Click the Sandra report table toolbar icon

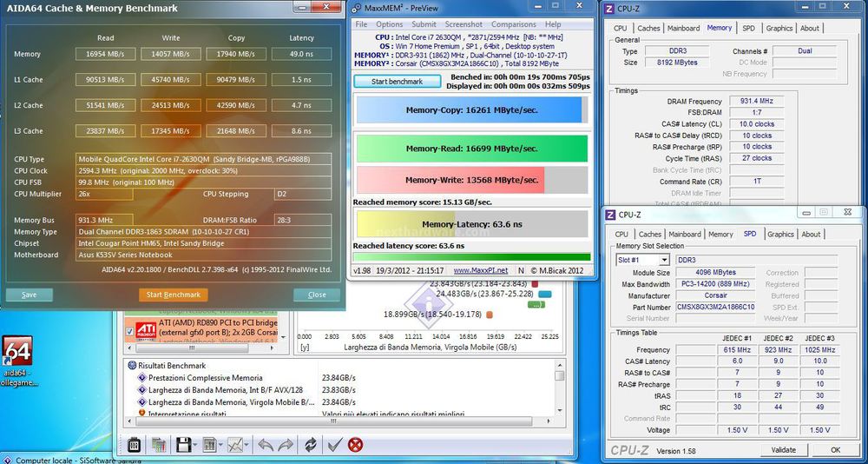210,445
